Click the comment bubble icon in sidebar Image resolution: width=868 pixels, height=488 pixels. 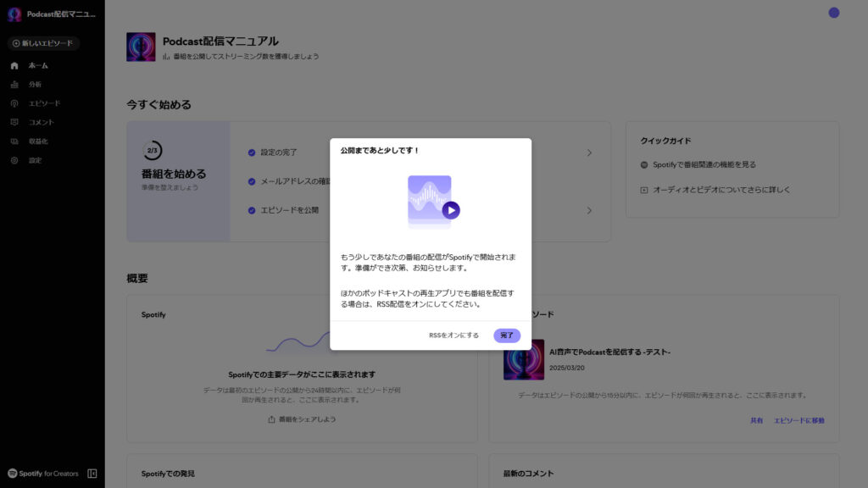click(x=14, y=122)
